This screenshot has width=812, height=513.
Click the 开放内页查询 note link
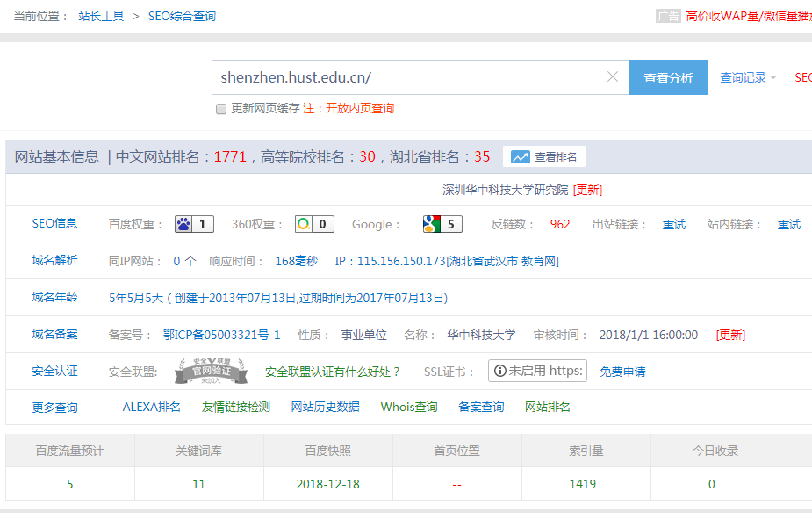360,108
